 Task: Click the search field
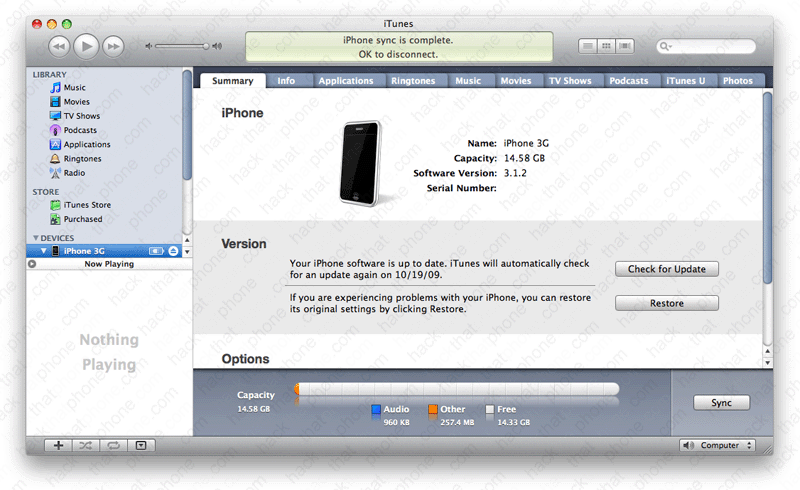pyautogui.click(x=706, y=46)
